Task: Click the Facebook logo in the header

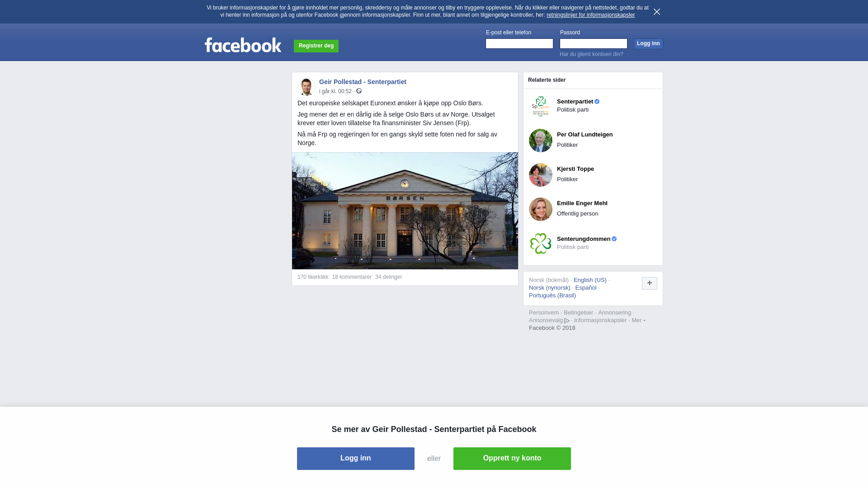Action: coord(243,45)
